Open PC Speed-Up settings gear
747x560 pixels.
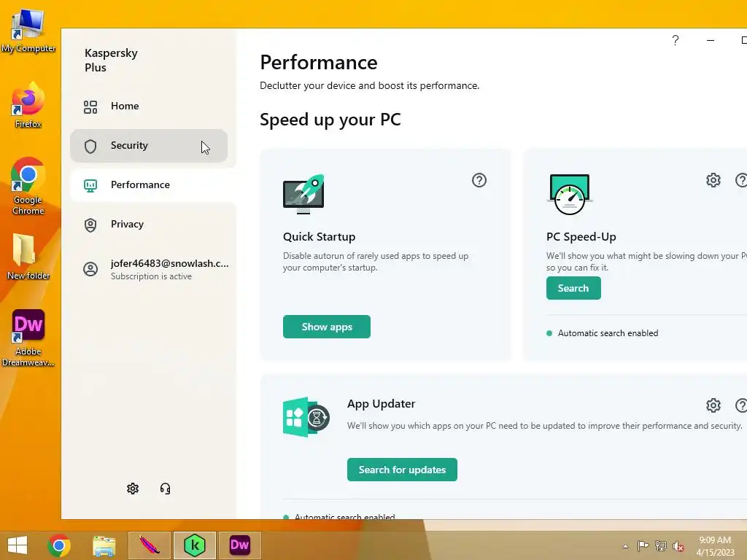point(713,180)
